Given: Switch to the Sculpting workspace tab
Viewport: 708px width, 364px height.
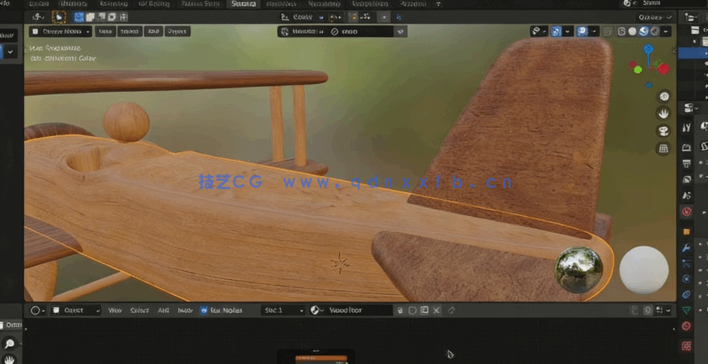Looking at the screenshot, I should (x=113, y=4).
